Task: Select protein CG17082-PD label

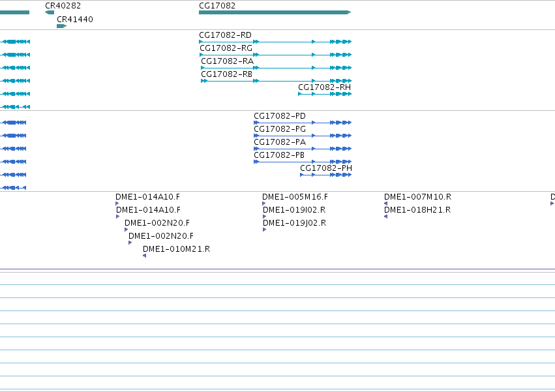Action: tap(280, 116)
